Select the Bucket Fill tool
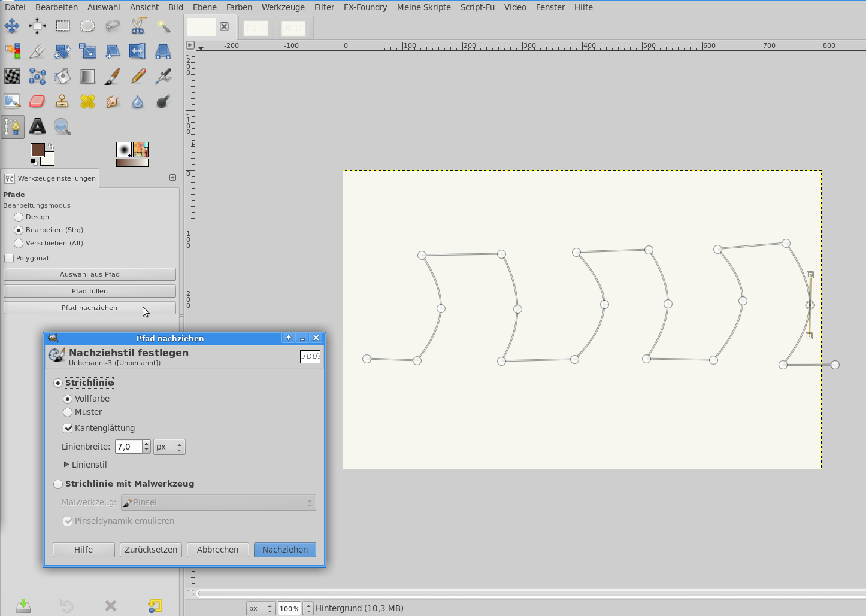The height and width of the screenshot is (616, 866). pyautogui.click(x=62, y=76)
